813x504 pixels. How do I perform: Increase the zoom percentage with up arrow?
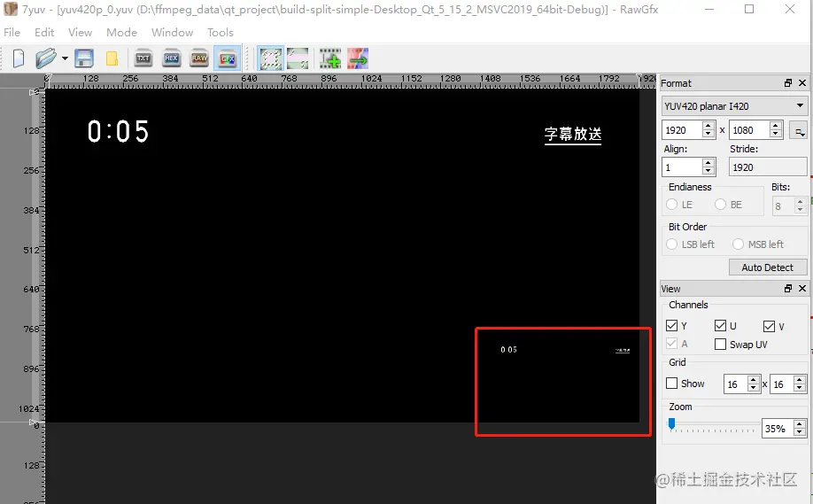(800, 424)
